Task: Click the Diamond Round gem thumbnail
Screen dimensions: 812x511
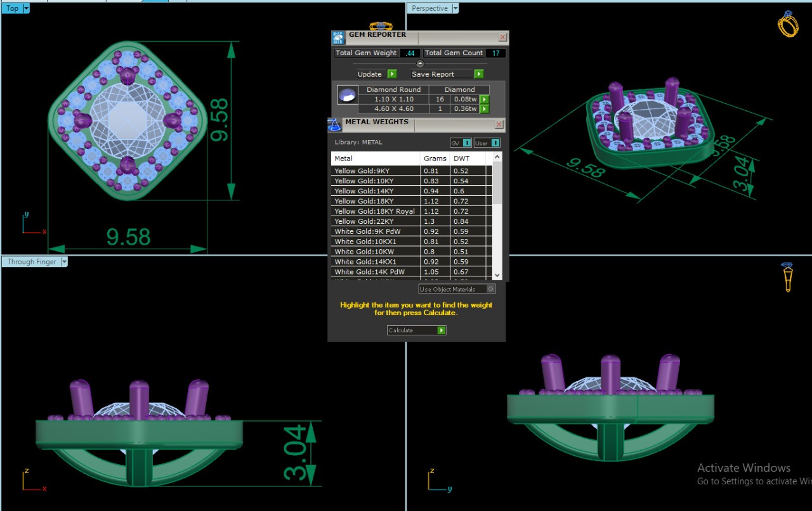Action: point(346,96)
